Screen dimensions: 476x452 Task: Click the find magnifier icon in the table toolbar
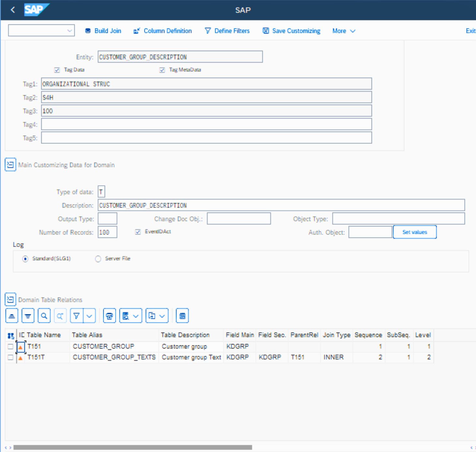point(44,316)
